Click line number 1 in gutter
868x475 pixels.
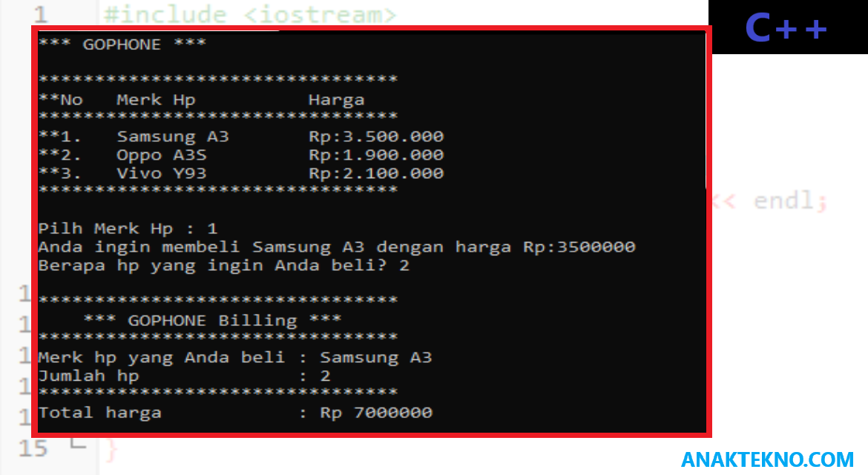(40, 14)
